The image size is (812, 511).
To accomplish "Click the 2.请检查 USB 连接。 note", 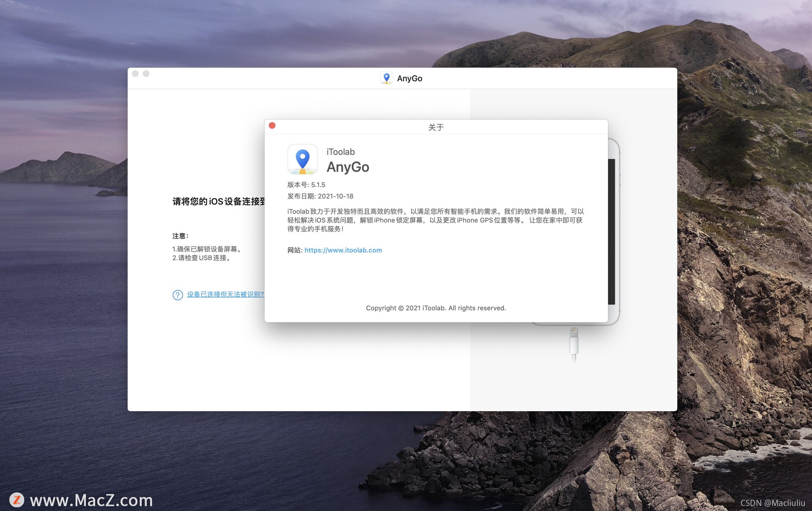I will [202, 258].
